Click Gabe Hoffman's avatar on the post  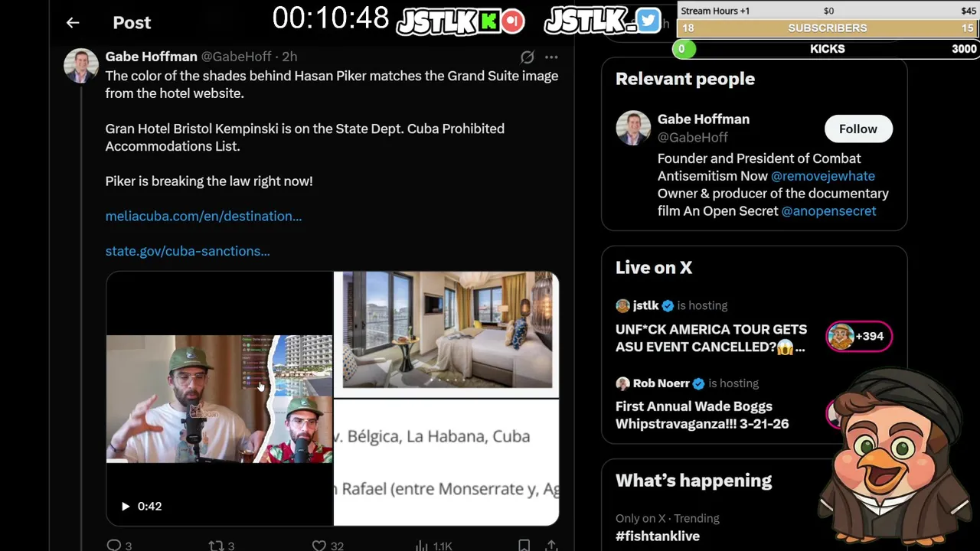click(x=81, y=66)
